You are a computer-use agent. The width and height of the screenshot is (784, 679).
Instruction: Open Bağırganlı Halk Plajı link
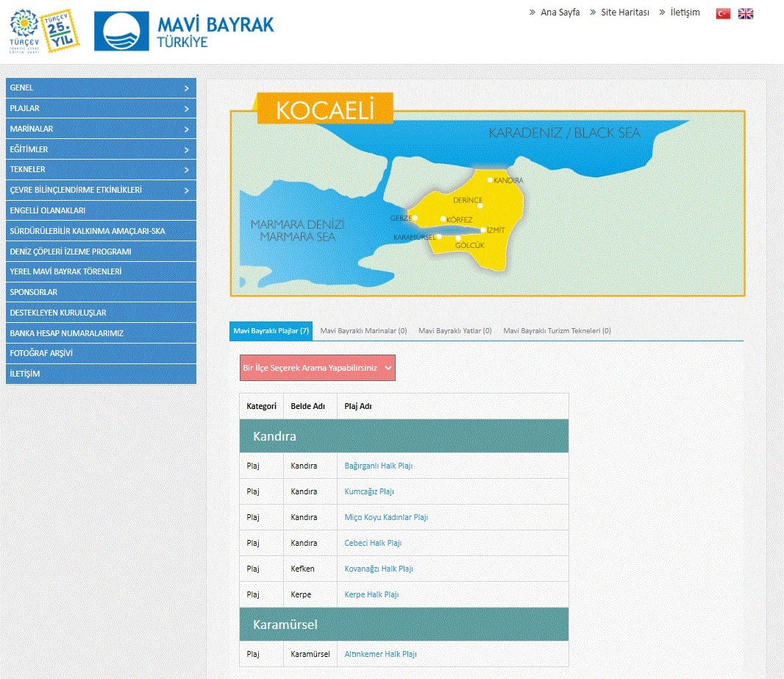383,466
